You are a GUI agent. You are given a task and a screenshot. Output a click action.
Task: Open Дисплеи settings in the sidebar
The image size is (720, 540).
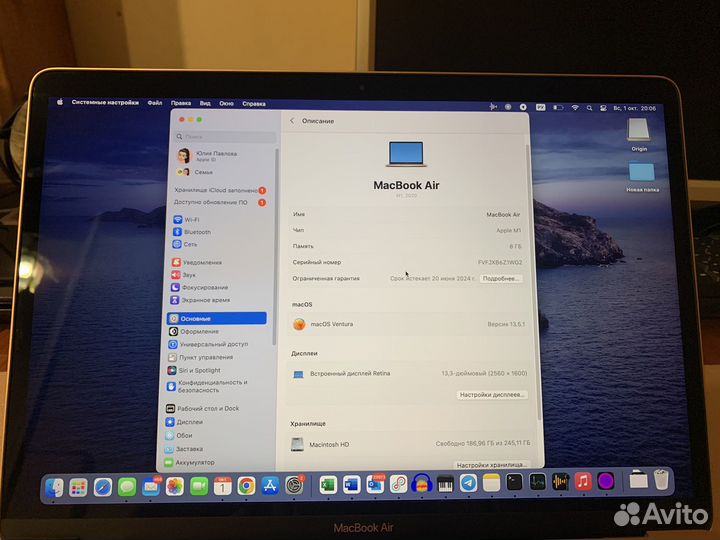184,422
